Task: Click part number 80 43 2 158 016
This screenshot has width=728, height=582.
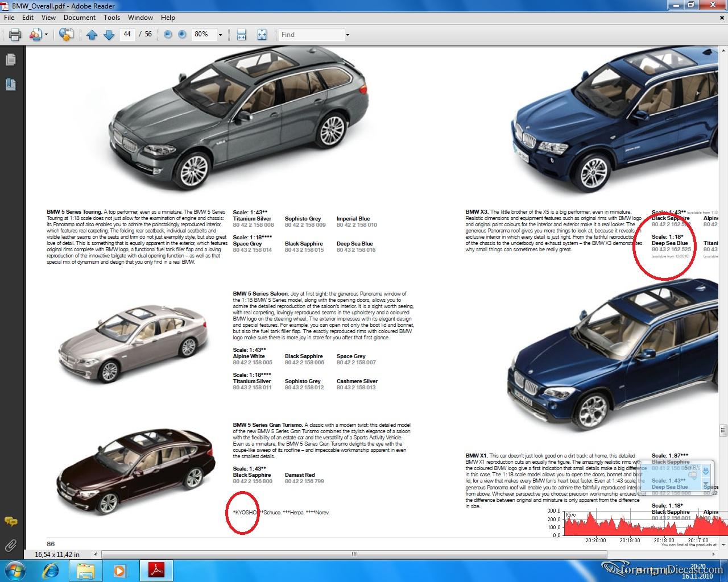Action: [x=357, y=250]
